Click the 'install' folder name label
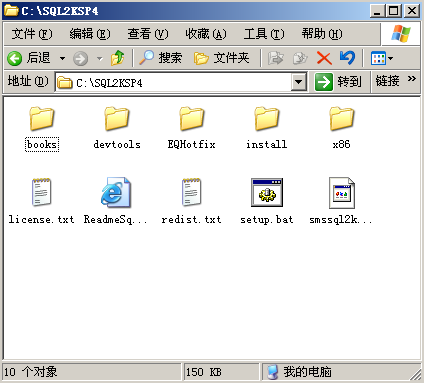 click(x=267, y=144)
